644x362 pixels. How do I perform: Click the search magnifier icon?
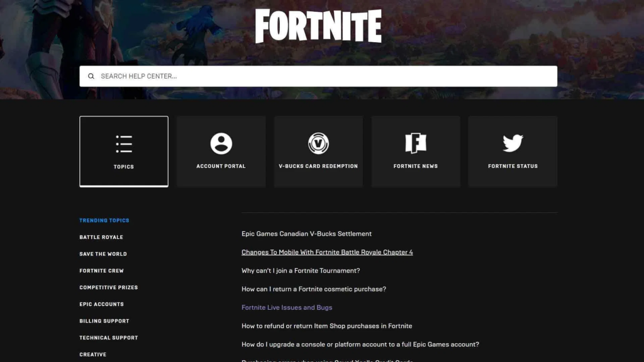pos(91,76)
